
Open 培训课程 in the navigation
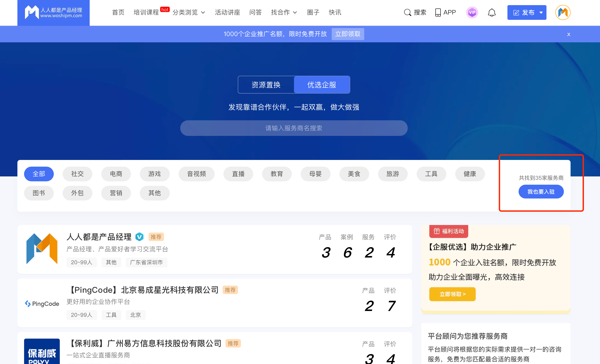(x=146, y=12)
